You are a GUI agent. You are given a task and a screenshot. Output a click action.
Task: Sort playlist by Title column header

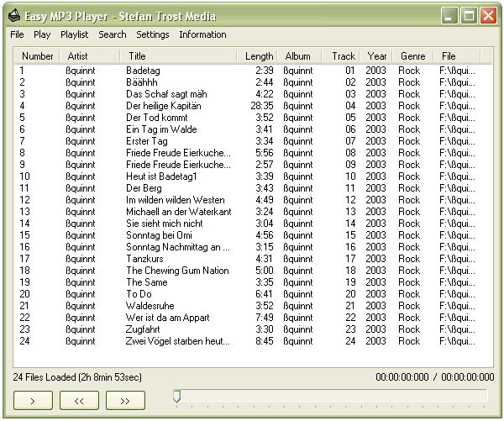137,56
